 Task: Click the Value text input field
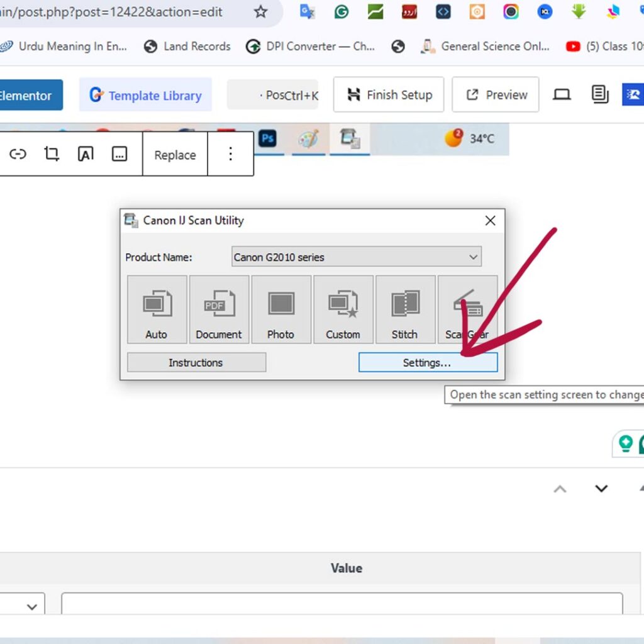pyautogui.click(x=341, y=604)
